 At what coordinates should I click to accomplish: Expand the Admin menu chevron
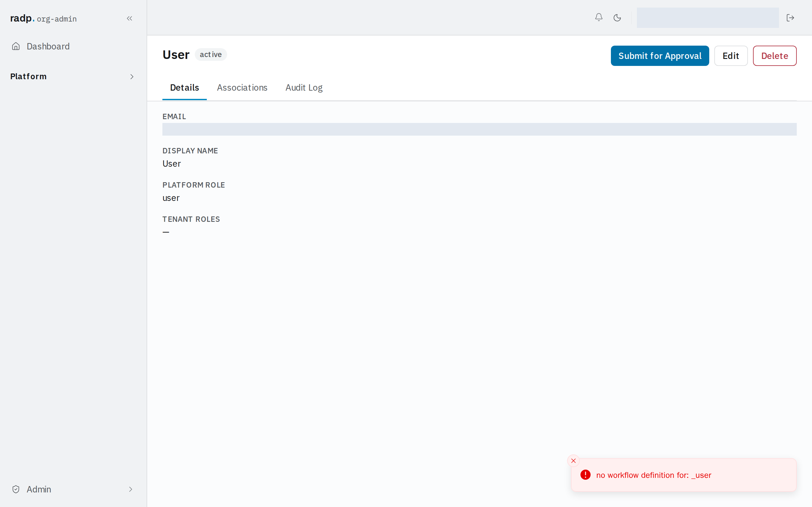(x=131, y=489)
